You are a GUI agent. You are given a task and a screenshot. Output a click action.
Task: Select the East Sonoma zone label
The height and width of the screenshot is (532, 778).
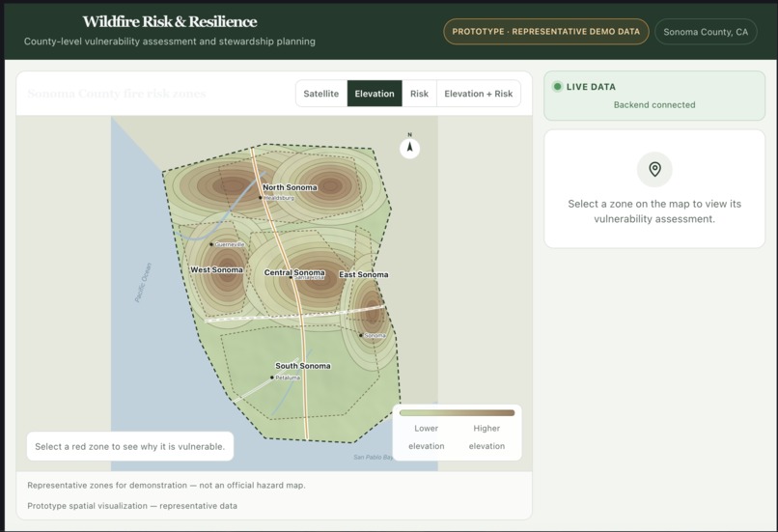click(x=364, y=274)
